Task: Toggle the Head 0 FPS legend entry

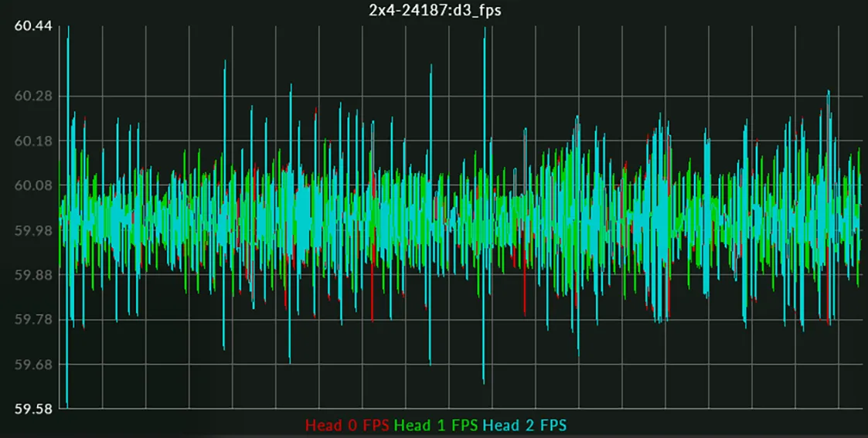Action: pyautogui.click(x=348, y=426)
